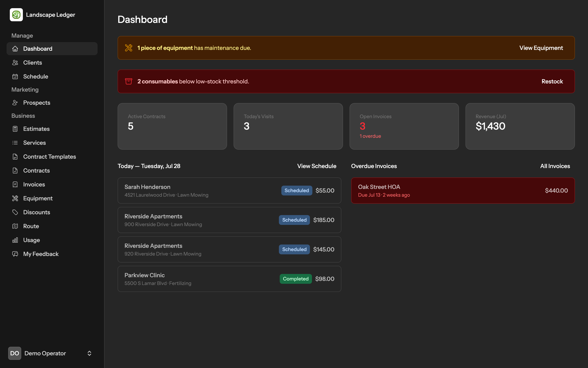Select Estimates in the sidebar
Screen dimensions: 588x368
52,129
